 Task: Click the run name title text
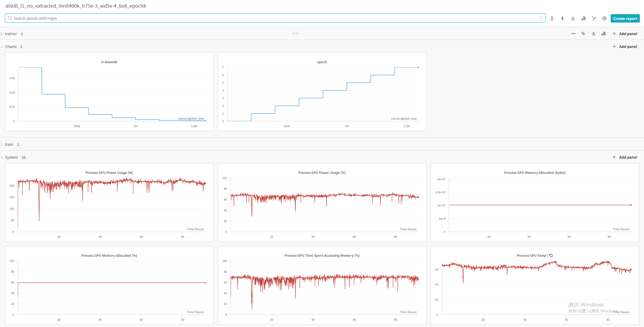[x=76, y=6]
